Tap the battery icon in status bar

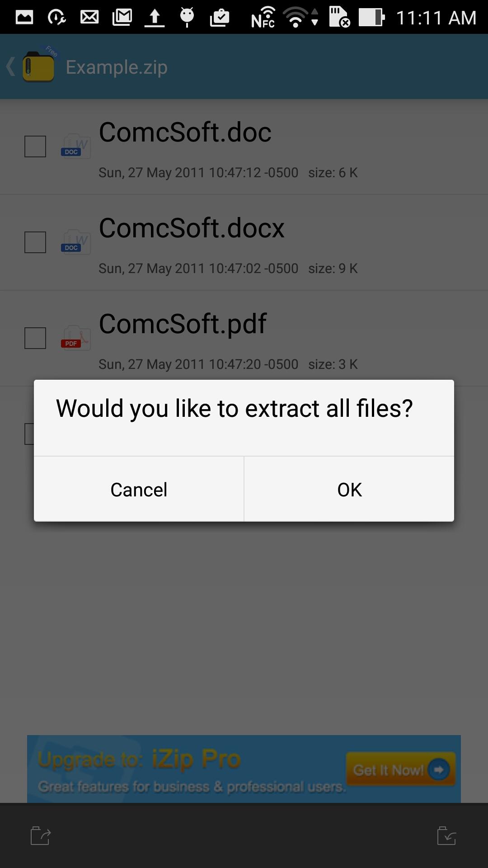pyautogui.click(x=371, y=18)
